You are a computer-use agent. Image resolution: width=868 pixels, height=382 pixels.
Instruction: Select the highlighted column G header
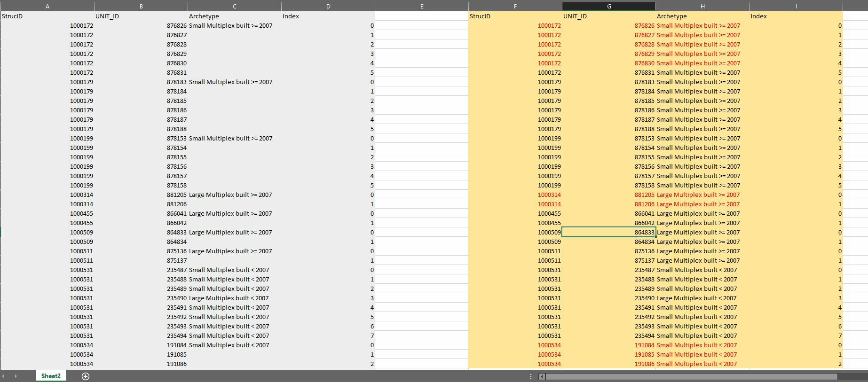609,6
